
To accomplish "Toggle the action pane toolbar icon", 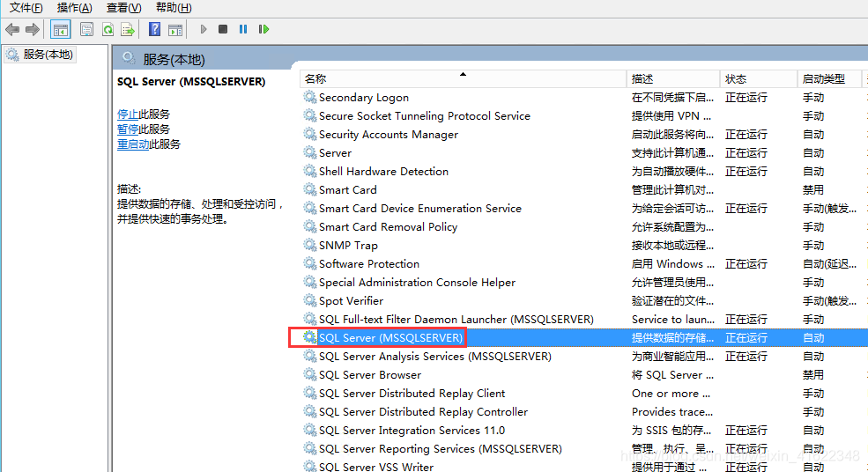I will click(x=175, y=29).
